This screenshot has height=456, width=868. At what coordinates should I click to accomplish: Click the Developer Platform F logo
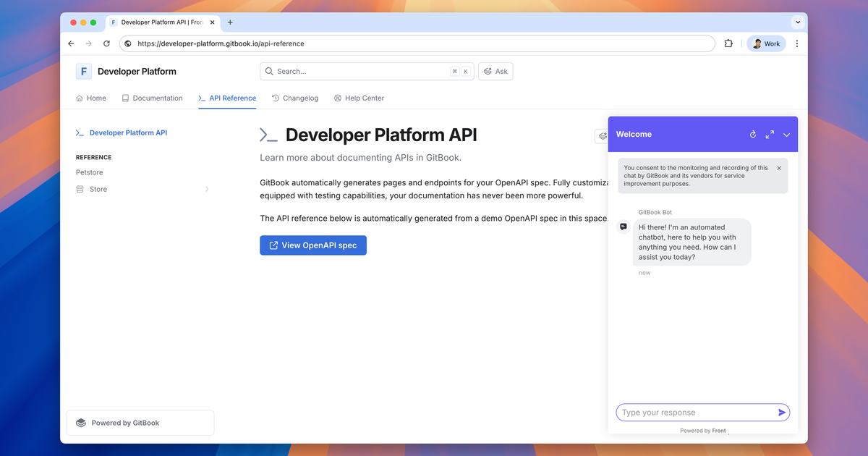tap(83, 71)
